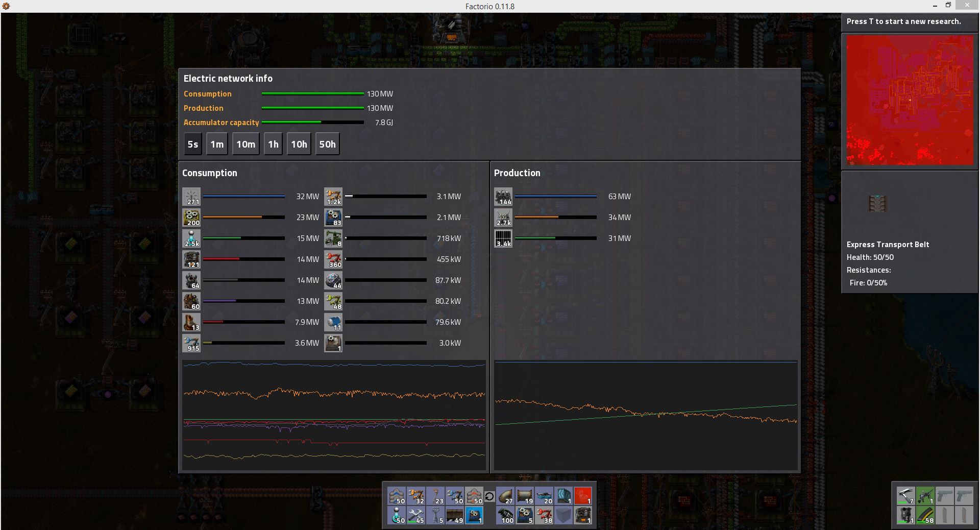Click the consumer icon showing 64
Image resolution: width=980 pixels, height=530 pixels.
pos(191,280)
